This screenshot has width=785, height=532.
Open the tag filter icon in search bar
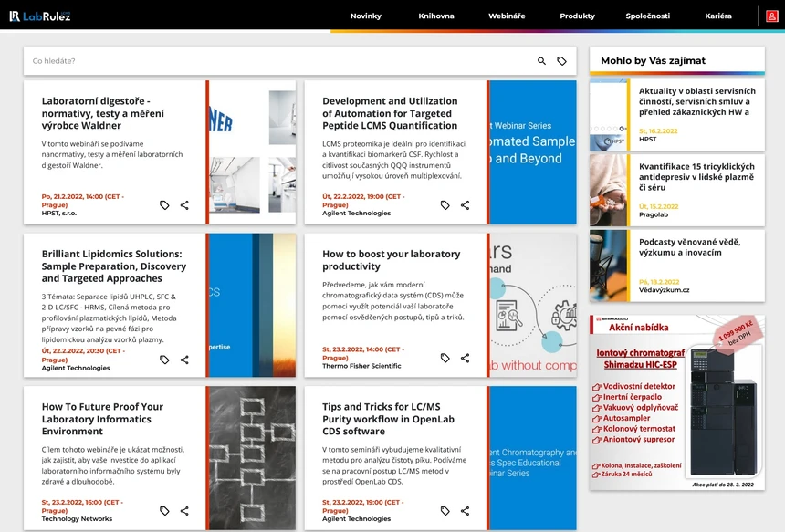tap(561, 61)
